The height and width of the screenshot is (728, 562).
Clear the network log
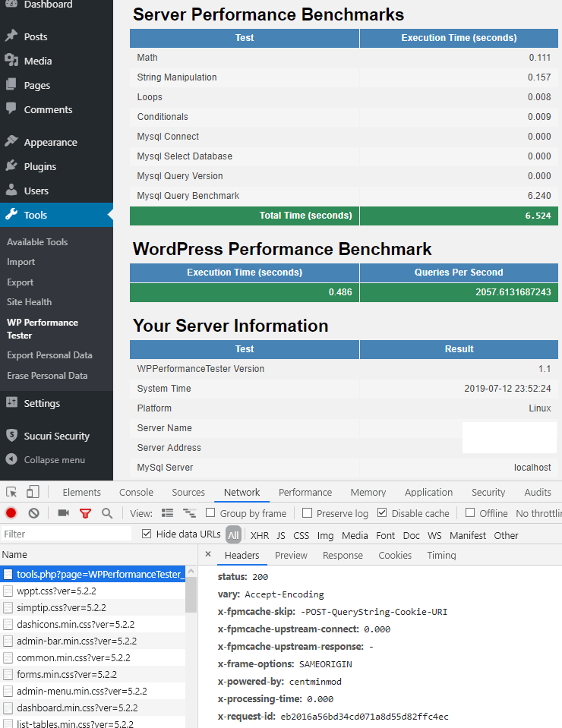tap(33, 513)
